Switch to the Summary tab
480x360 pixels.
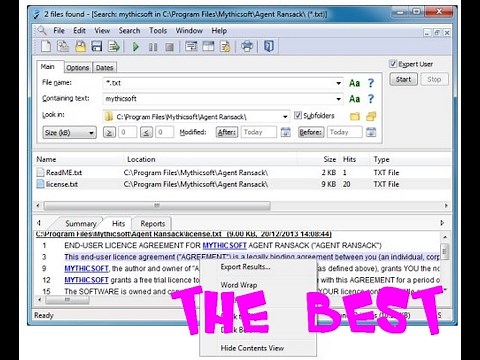pyautogui.click(x=81, y=223)
